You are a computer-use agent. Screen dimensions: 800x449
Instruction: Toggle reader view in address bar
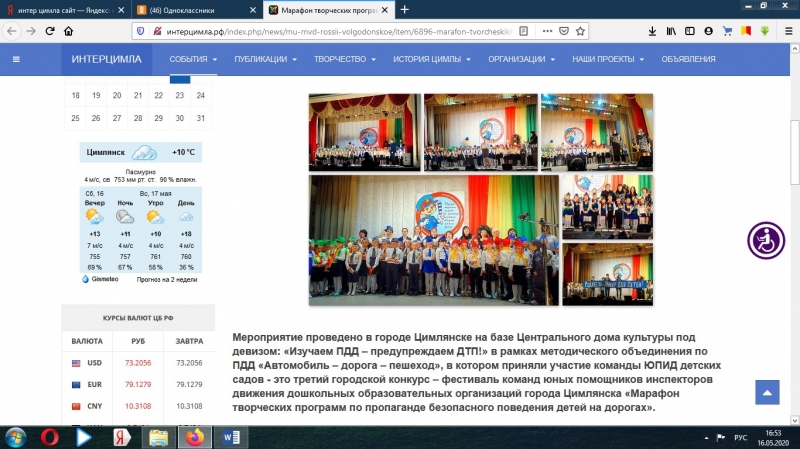523,31
